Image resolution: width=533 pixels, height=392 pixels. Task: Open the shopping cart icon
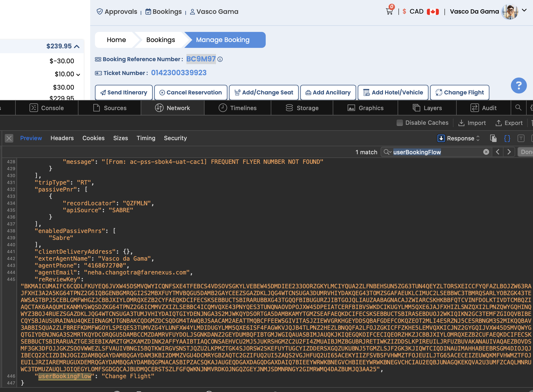389,11
